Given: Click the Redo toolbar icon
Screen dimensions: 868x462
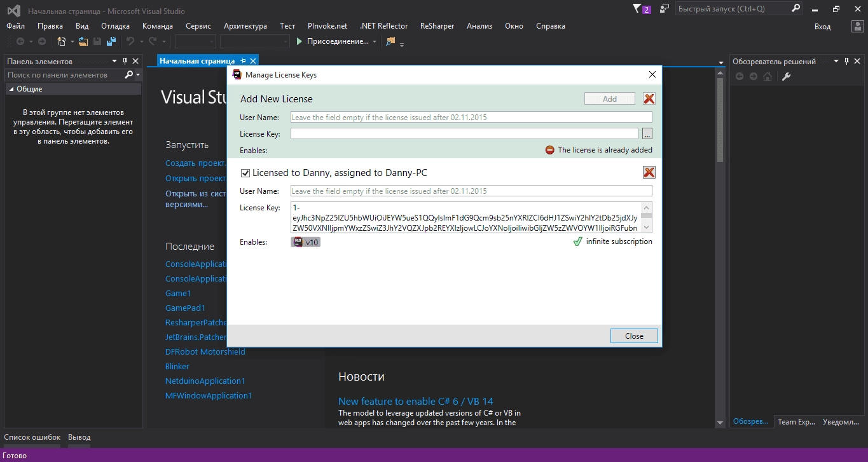Looking at the screenshot, I should tap(153, 41).
